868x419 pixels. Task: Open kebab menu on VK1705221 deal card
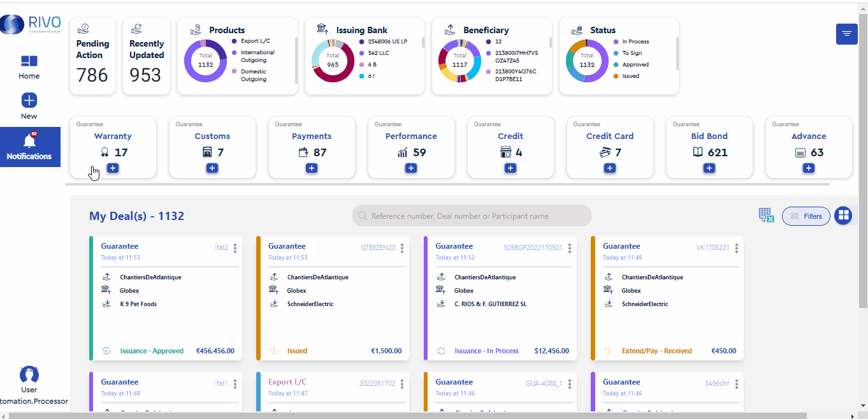coord(737,248)
